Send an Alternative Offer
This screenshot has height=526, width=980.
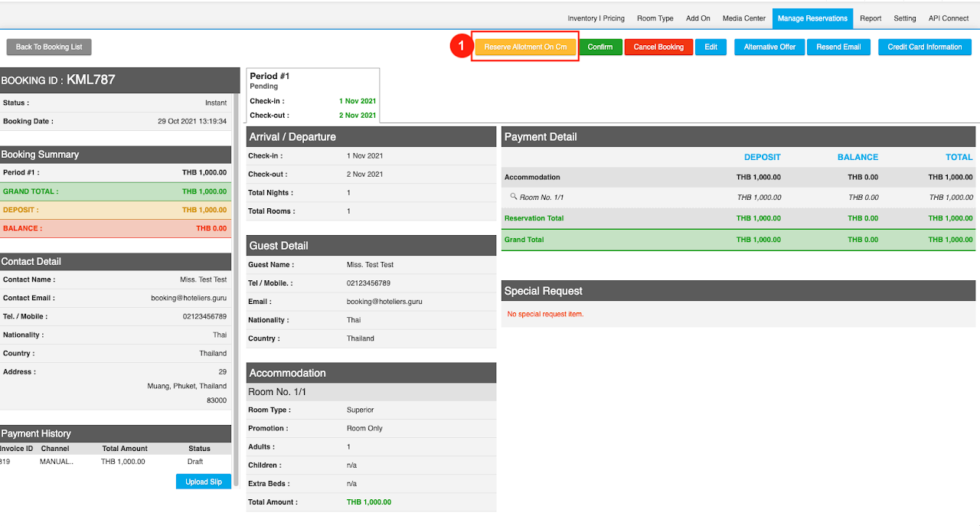click(x=769, y=47)
